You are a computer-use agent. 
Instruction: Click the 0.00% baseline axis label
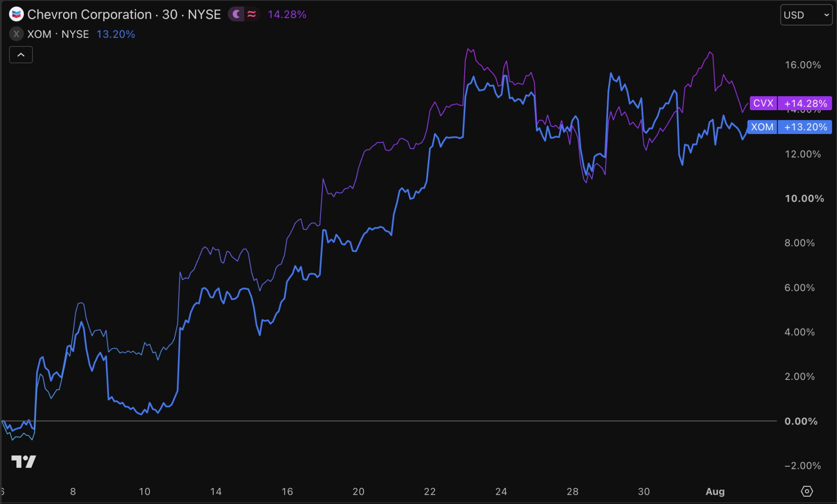(x=801, y=421)
